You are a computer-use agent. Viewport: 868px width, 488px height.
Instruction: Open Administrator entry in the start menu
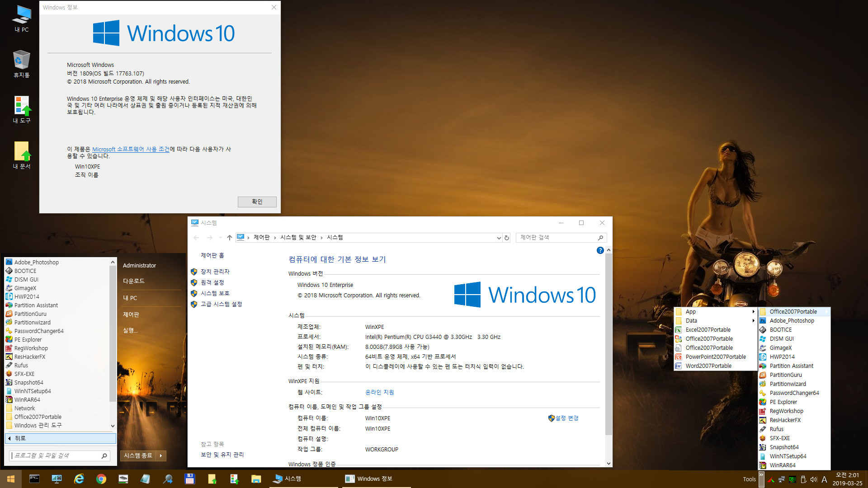(x=139, y=265)
